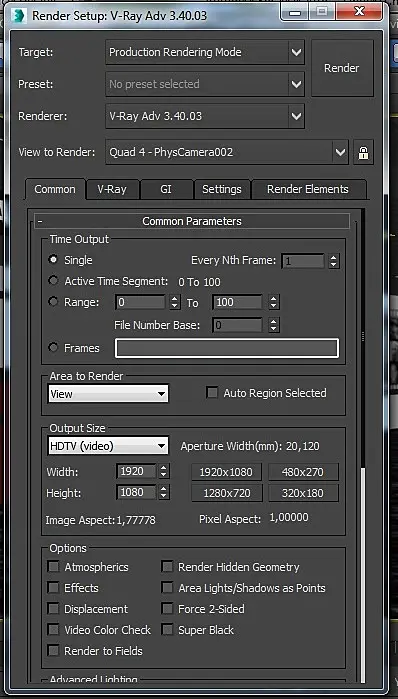Click the Range end value field
398x699 pixels.
[238, 303]
